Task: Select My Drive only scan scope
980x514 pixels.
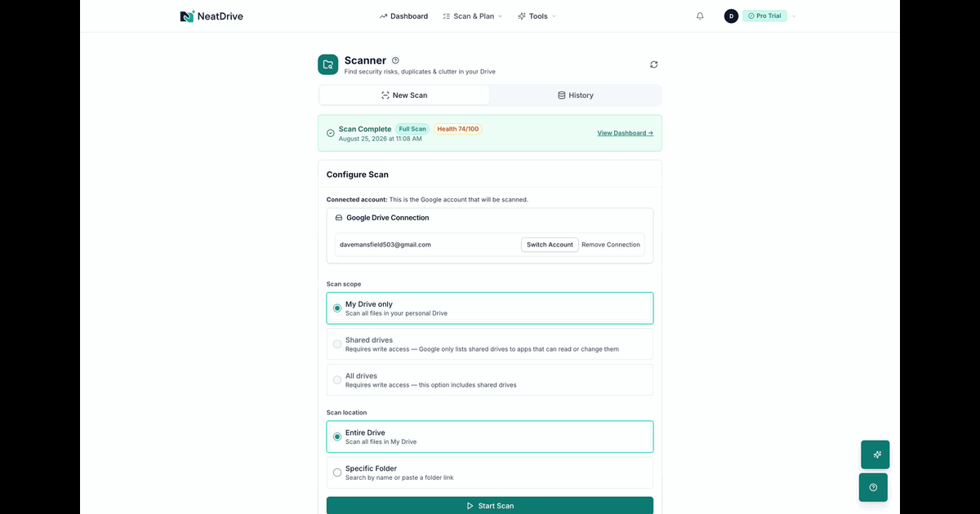Action: pyautogui.click(x=490, y=308)
